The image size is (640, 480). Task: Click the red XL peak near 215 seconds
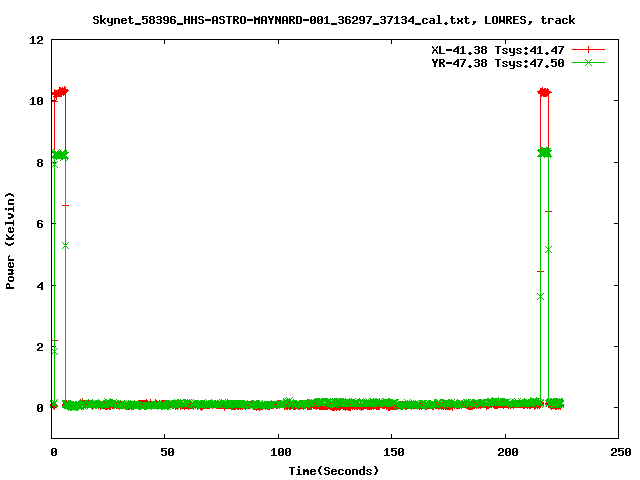[x=544, y=92]
